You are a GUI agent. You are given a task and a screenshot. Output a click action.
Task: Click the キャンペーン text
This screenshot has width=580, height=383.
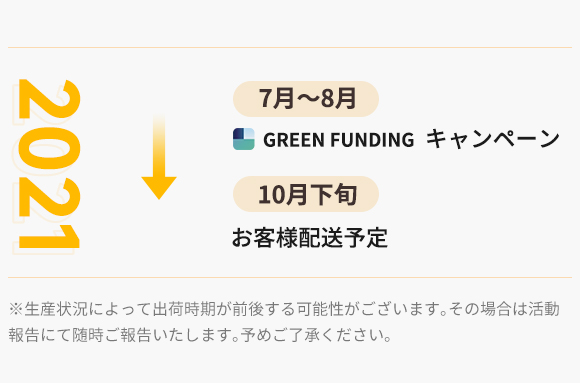coord(493,139)
